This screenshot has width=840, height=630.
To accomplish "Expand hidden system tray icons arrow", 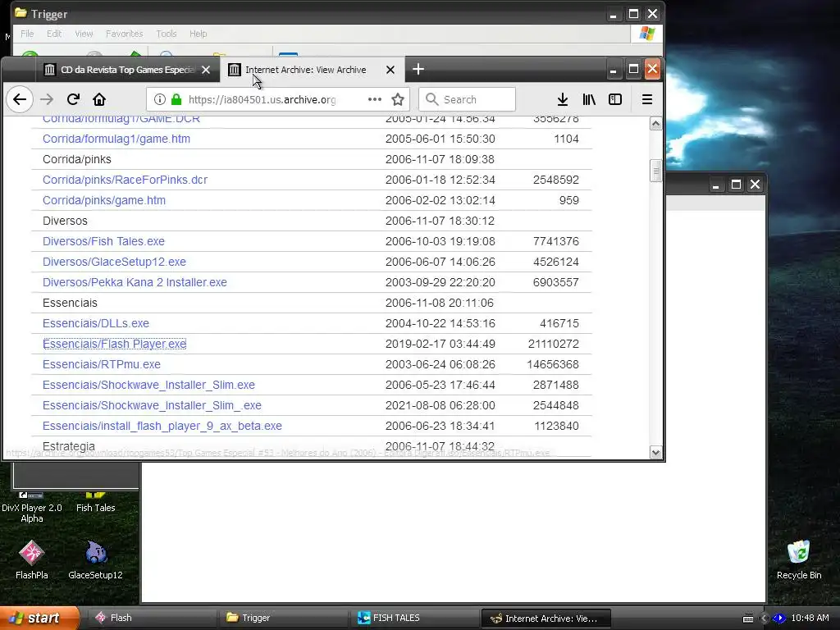I will [764, 619].
